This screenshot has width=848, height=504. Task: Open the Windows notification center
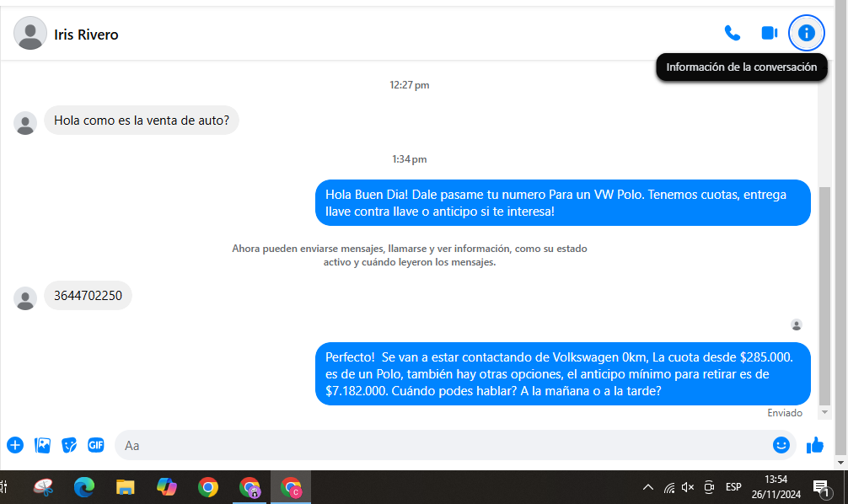coord(820,487)
